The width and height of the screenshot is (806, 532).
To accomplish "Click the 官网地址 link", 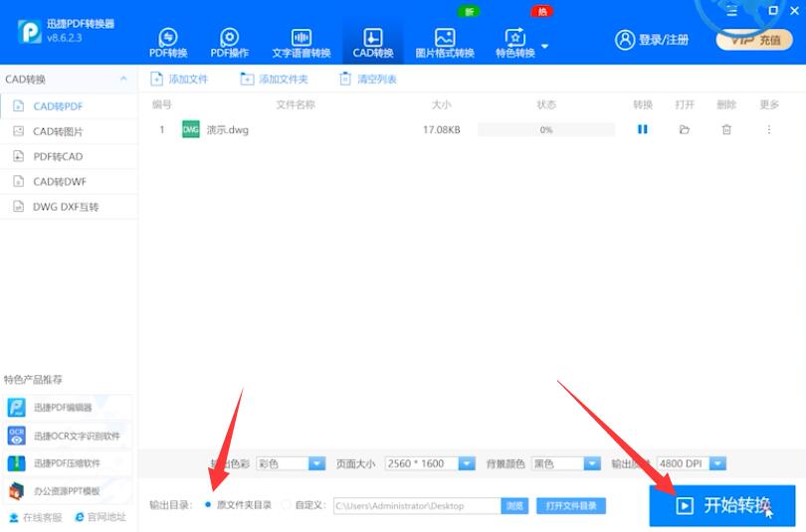I will point(101,517).
